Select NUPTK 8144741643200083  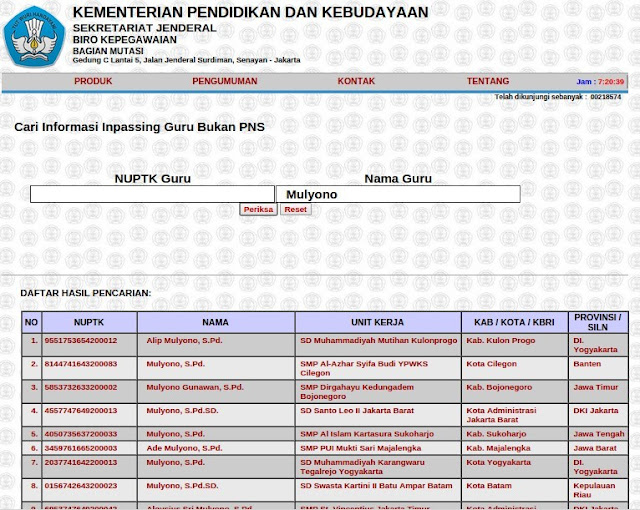81,364
